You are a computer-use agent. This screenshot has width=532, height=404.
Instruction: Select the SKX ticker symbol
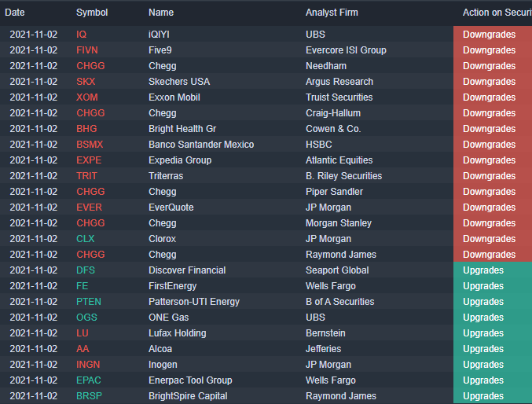[86, 82]
